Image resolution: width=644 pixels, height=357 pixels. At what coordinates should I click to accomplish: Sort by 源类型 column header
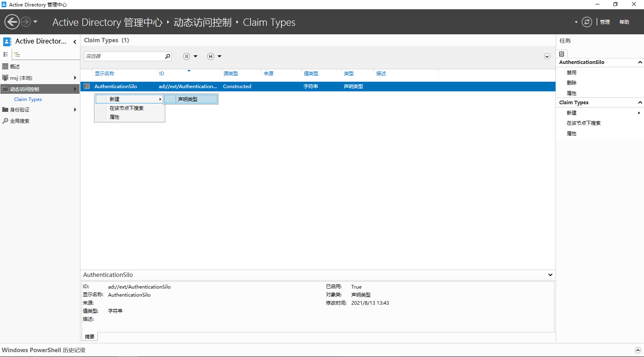click(231, 74)
